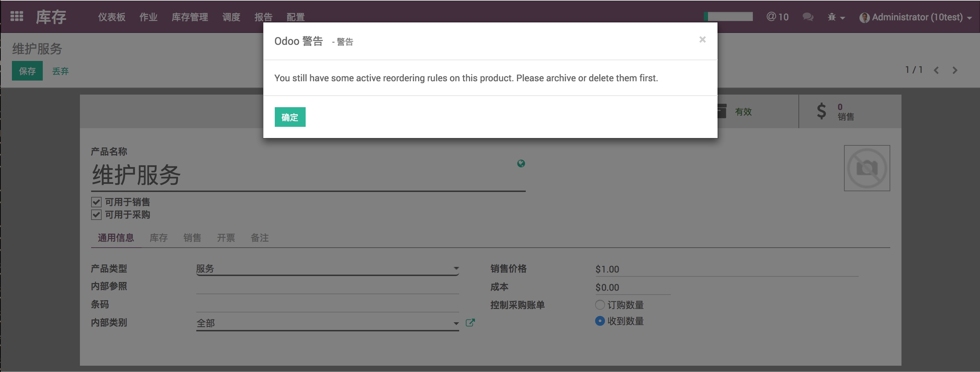980x372 pixels.
Task: Open the 产品类型 dropdown
Action: coord(456,268)
